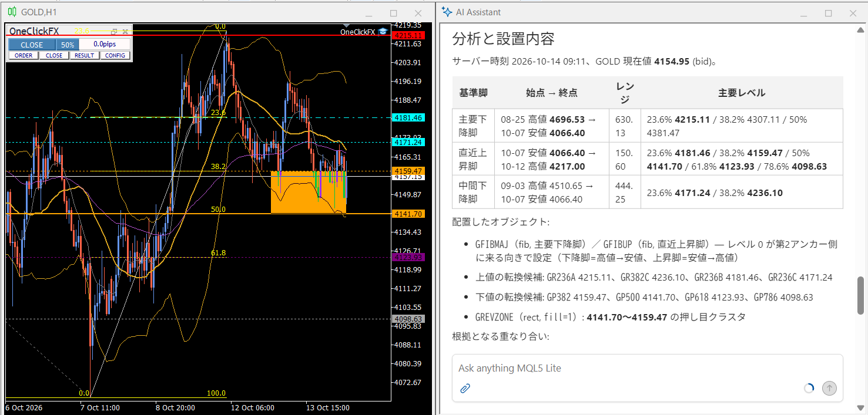Attach a file with the paperclip icon

click(465, 388)
